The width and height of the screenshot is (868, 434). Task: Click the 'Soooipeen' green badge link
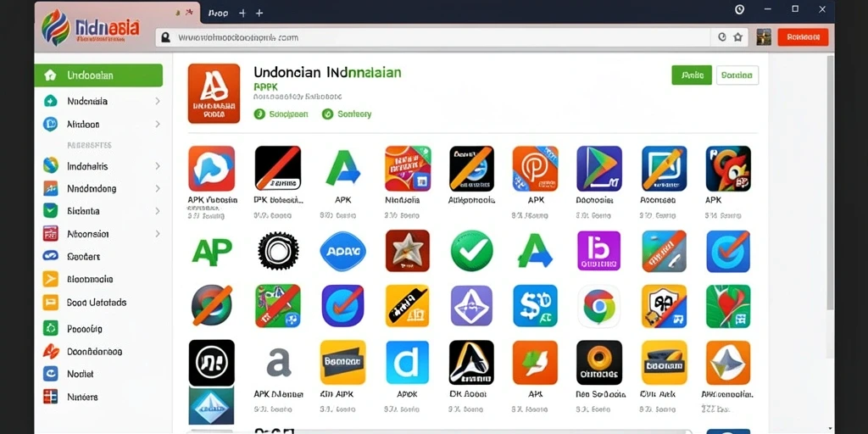click(281, 114)
